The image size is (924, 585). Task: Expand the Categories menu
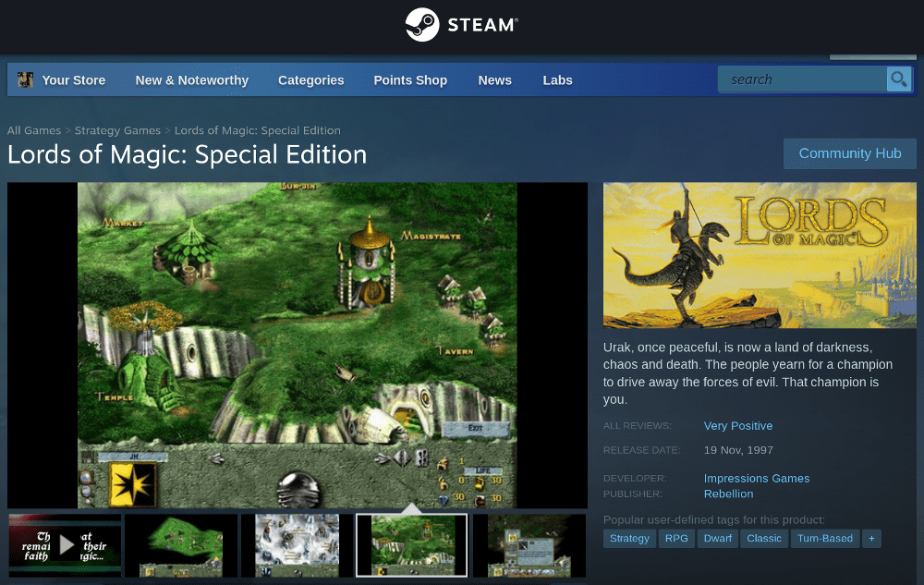310,80
